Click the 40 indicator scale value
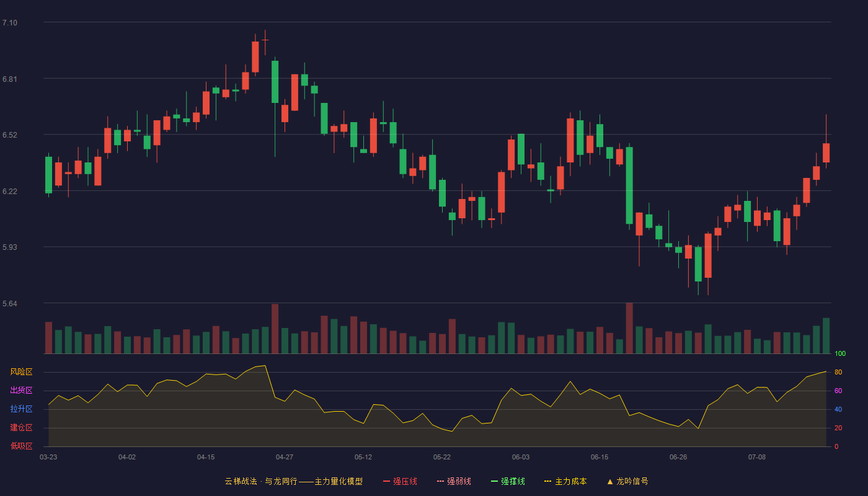868x496 pixels. tap(838, 409)
